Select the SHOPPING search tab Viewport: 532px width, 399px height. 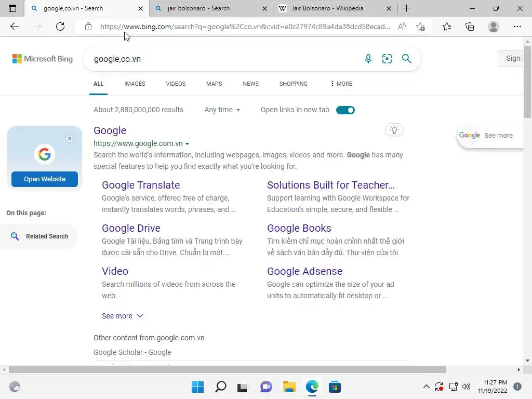point(294,84)
